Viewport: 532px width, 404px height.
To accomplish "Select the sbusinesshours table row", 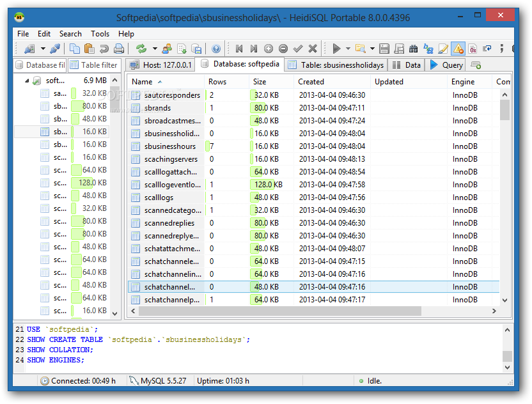I will (314, 146).
